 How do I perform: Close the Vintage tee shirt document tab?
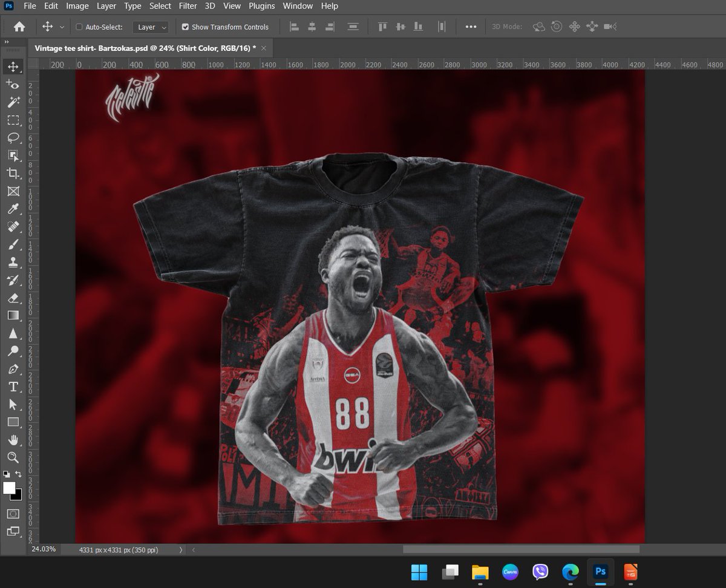[264, 48]
